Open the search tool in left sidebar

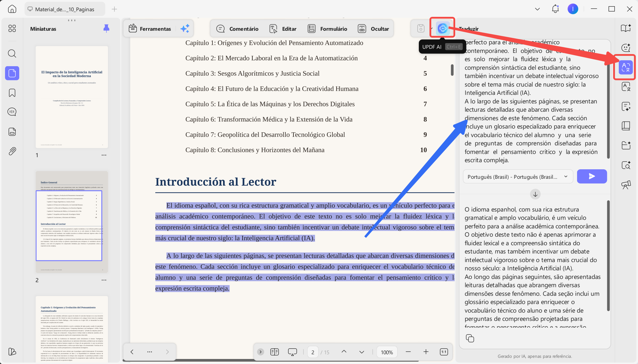coord(12,53)
